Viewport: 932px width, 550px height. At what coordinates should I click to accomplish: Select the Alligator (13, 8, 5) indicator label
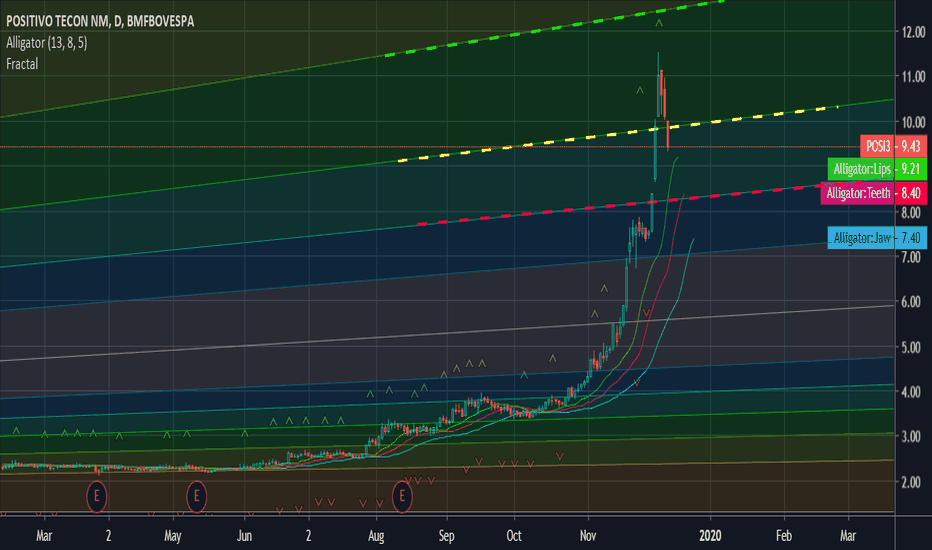pos(46,43)
